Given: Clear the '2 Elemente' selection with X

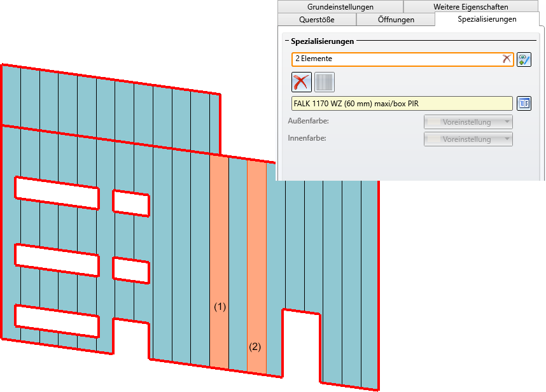Looking at the screenshot, I should coord(507,59).
